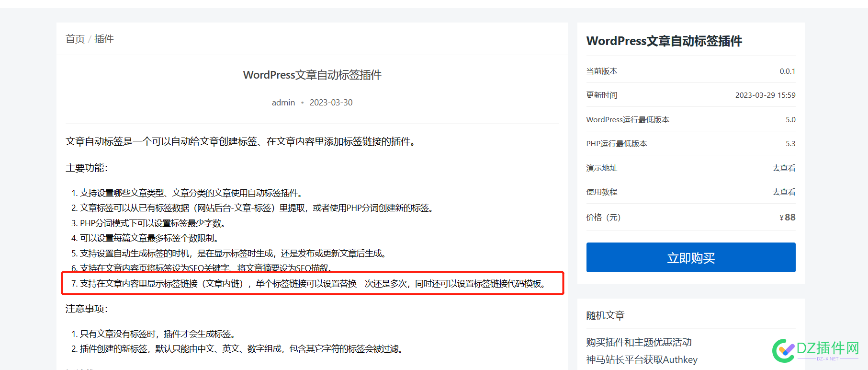Click the 注意事项 heading
Viewport: 868px width, 370px height.
tap(87, 309)
